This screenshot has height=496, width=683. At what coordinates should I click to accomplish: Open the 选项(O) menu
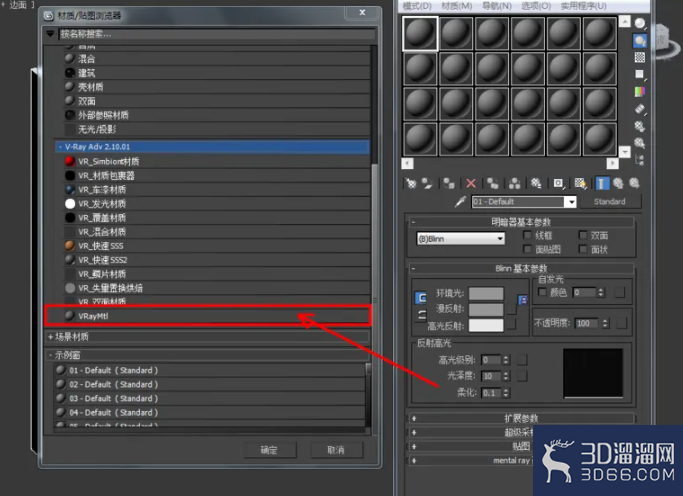536,6
